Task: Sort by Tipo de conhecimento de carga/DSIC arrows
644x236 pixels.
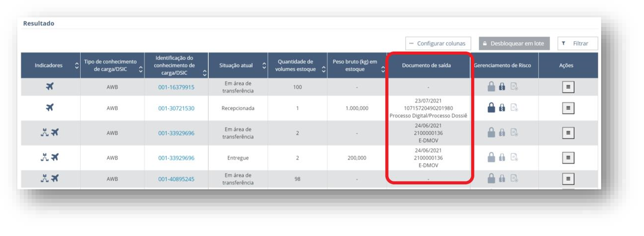Action: (x=141, y=69)
